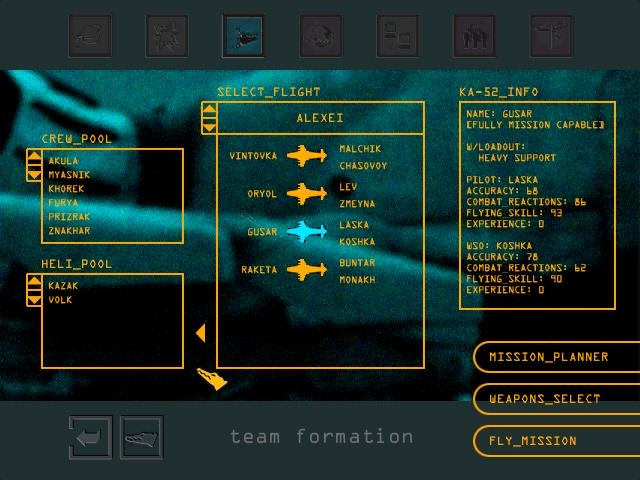Click the two-computers network icon in top bar

397,35
